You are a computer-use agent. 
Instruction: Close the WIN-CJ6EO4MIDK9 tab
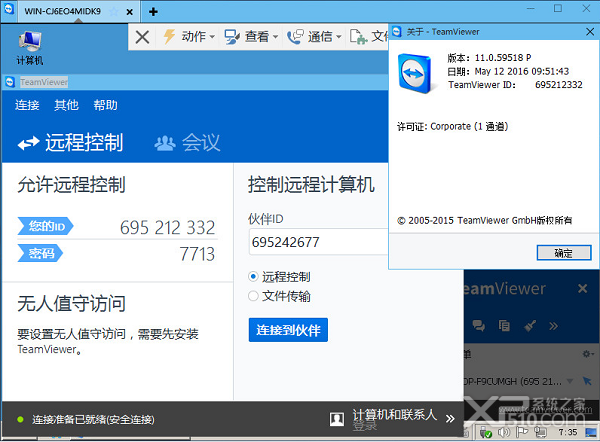(130, 12)
